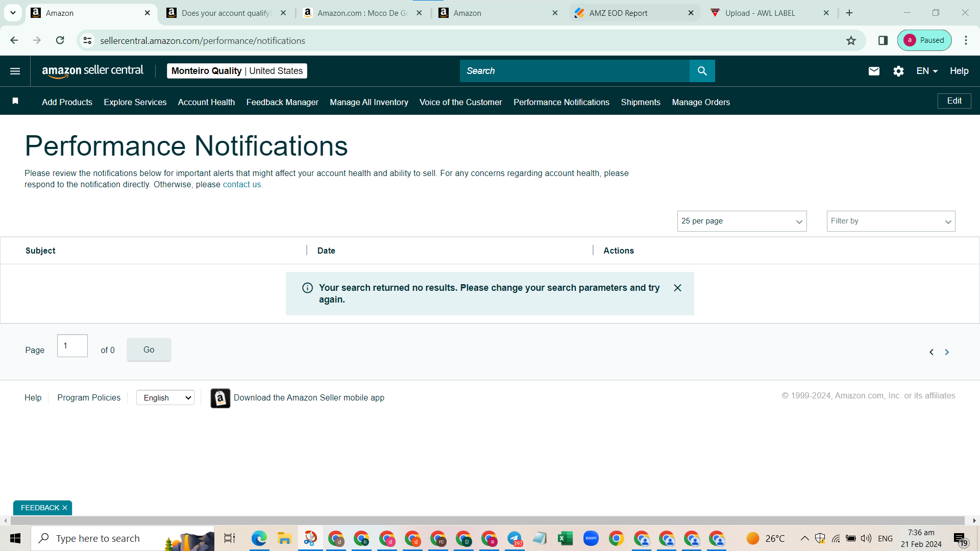Screen dimensions: 980x551
Task: Click the search magnifier button
Action: pos(702,71)
